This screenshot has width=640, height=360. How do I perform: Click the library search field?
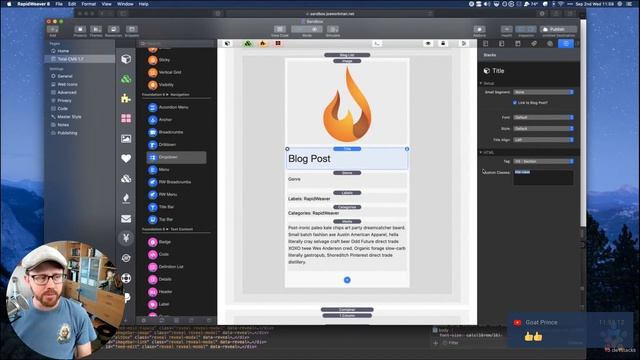(x=176, y=43)
